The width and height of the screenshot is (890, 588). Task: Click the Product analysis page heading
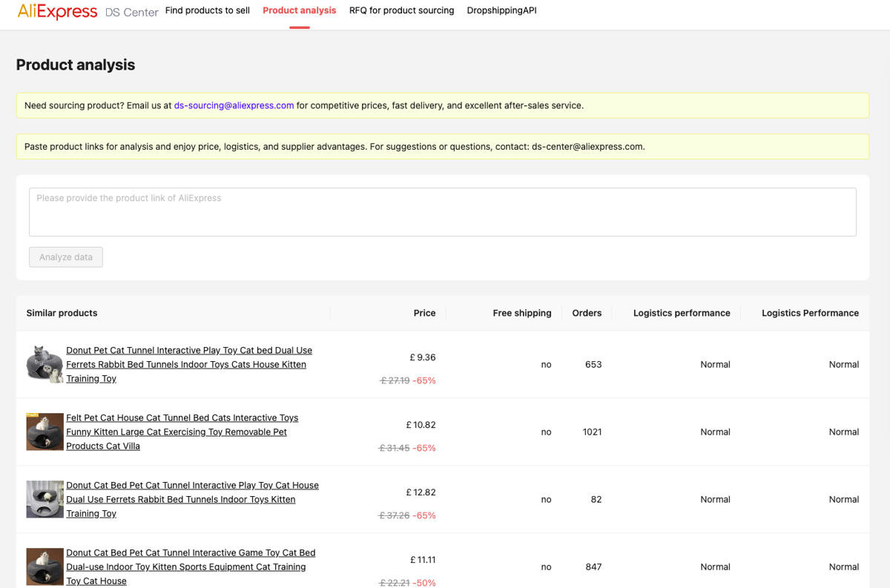pyautogui.click(x=76, y=65)
